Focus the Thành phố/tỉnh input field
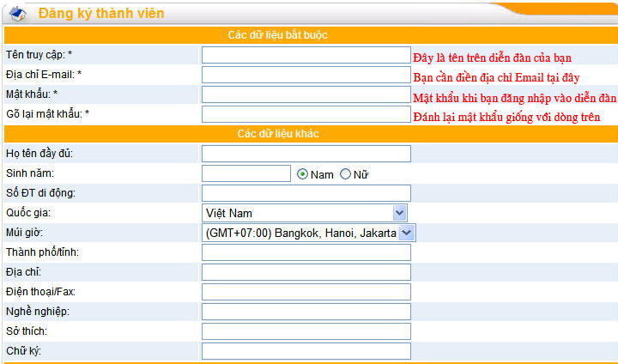 click(306, 252)
